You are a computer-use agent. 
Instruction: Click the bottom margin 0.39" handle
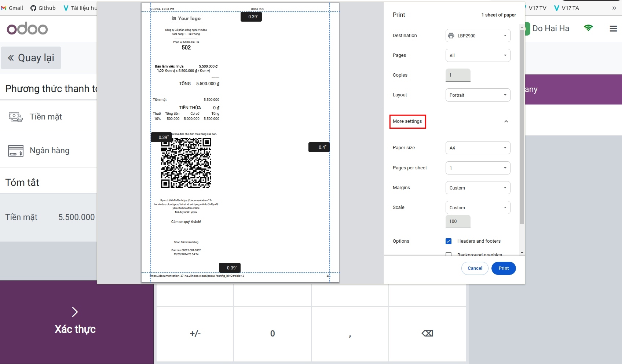pos(230,268)
